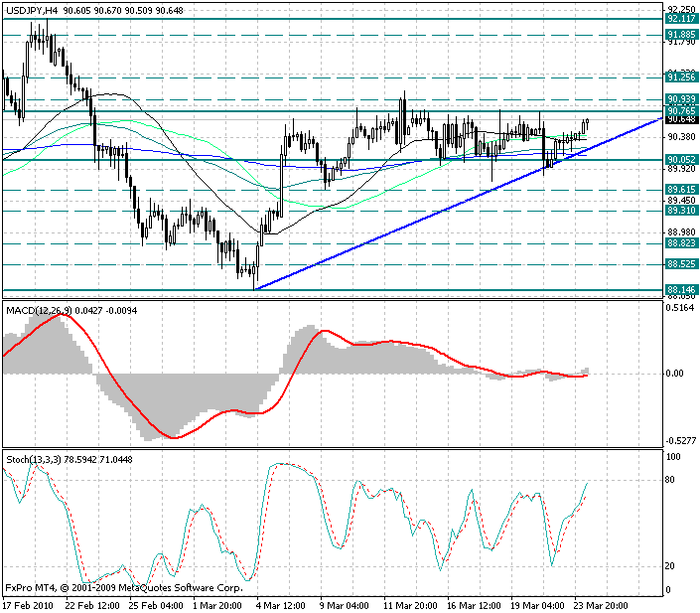The image size is (700, 613).
Task: Click the 25 Feb 04:00 time label
Action: pos(156,606)
